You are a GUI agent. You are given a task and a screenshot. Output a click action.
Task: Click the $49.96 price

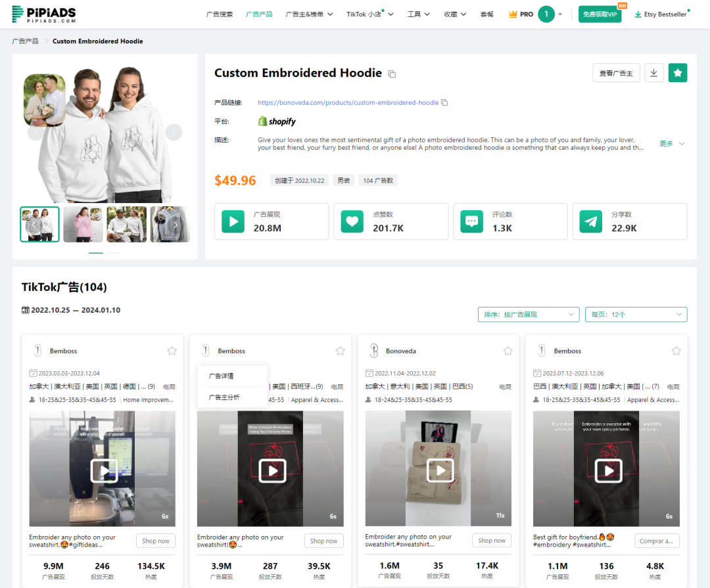point(235,181)
